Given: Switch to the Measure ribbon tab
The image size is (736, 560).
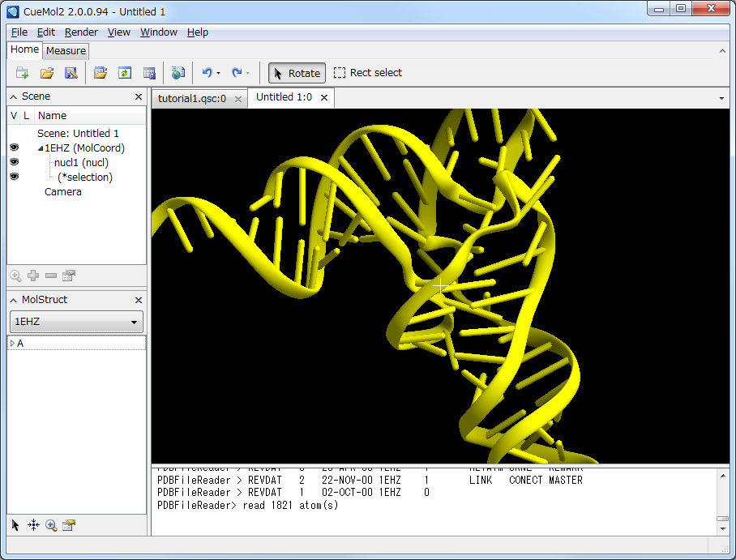Looking at the screenshot, I should (x=66, y=51).
